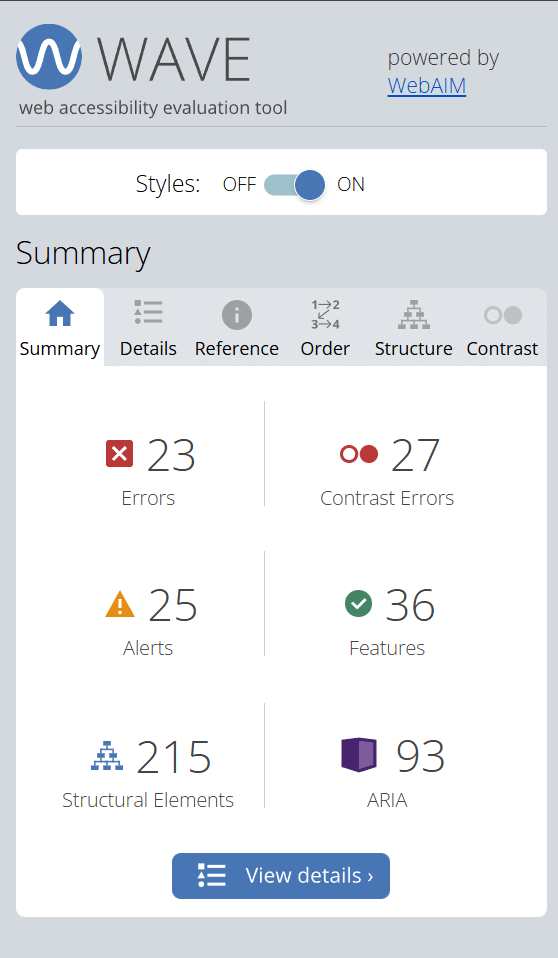The width and height of the screenshot is (558, 958).
Task: Open the WebAIM link
Action: tap(427, 86)
